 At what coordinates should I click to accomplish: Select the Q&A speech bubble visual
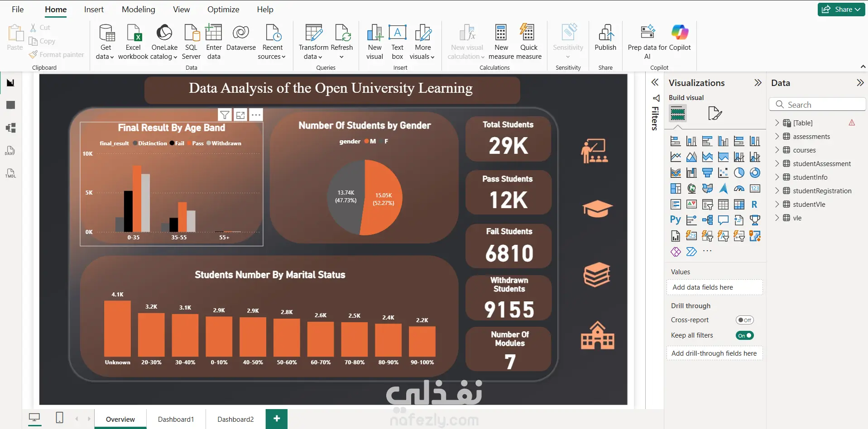tap(723, 220)
